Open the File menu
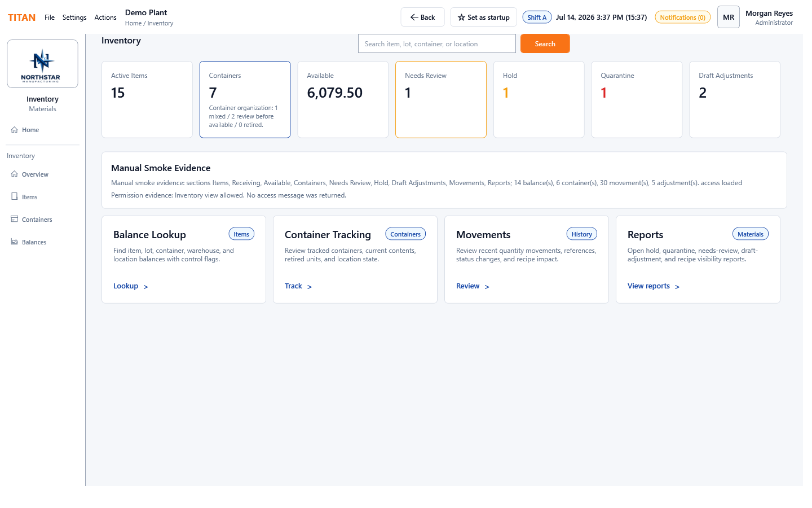 50,17
